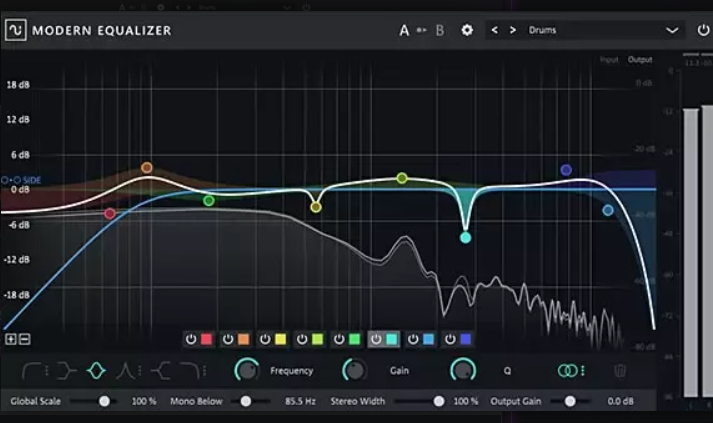Click the Global Scale slider handle

[105, 401]
